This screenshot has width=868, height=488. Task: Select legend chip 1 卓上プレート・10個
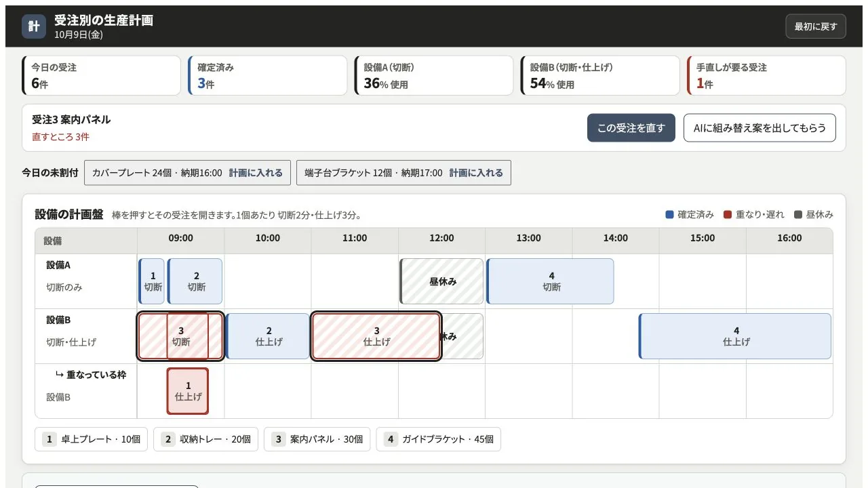pos(91,439)
